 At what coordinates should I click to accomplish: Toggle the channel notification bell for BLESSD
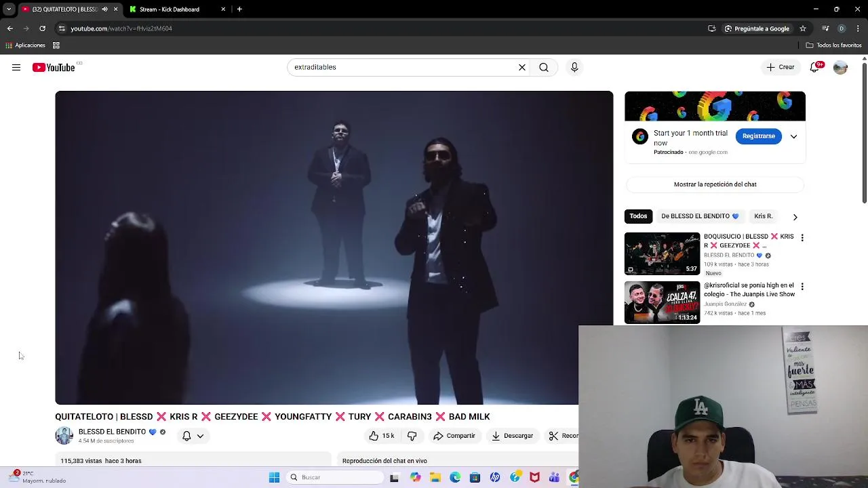coord(193,436)
